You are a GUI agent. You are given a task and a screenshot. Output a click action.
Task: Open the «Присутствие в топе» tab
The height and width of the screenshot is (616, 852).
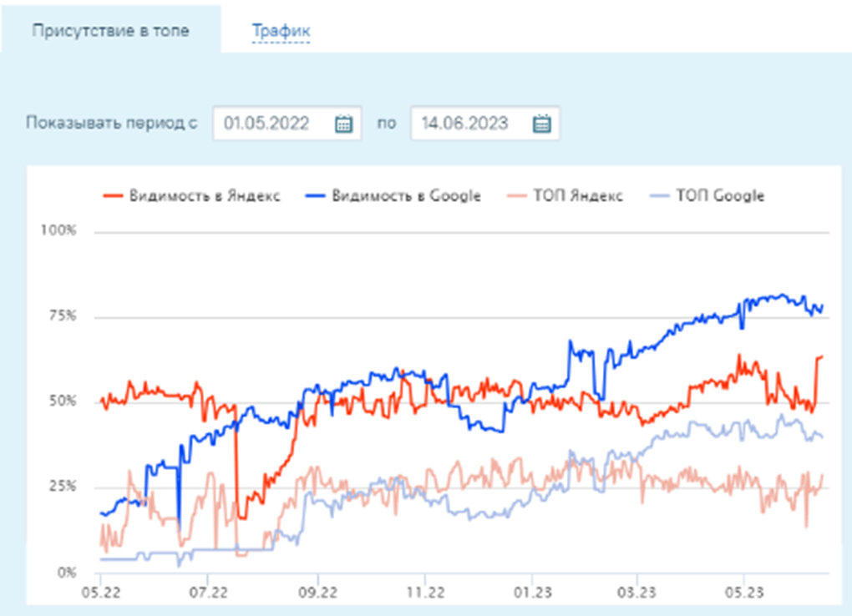(x=110, y=30)
